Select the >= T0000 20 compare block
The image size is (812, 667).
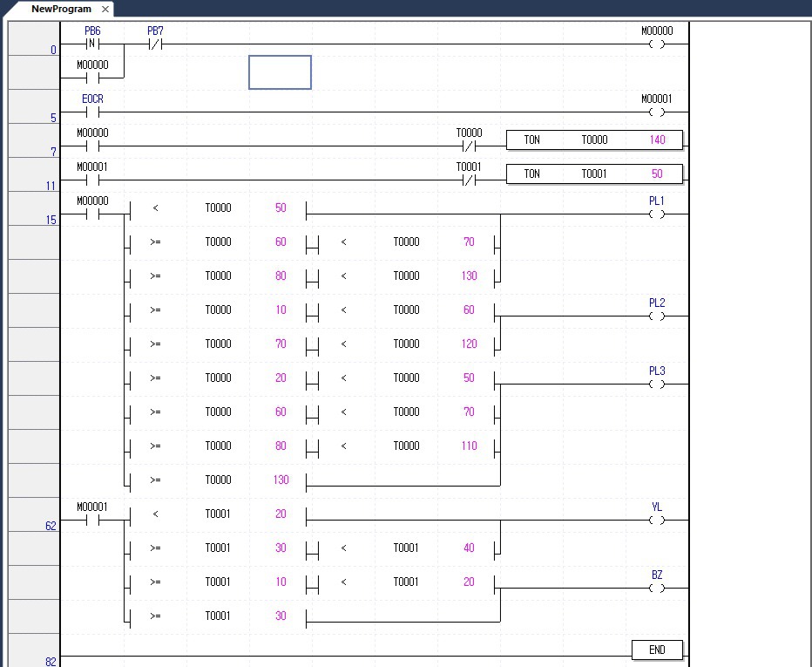pos(218,378)
